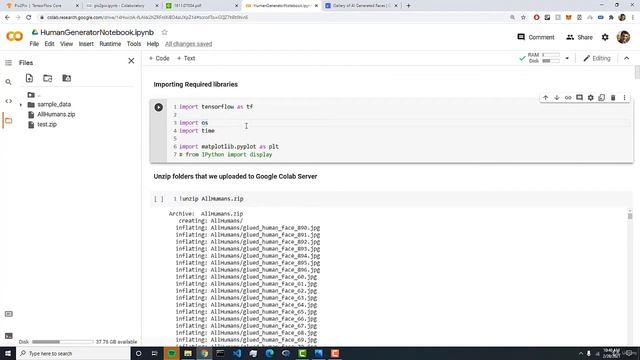
Task: Open code snippets sidebar icon
Action: (9, 101)
